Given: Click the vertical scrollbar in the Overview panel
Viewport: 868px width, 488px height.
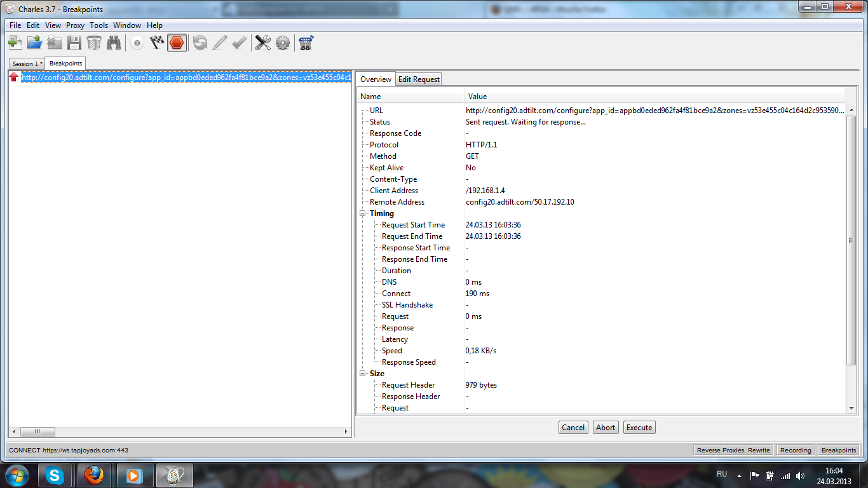Looking at the screenshot, I should coord(852,240).
